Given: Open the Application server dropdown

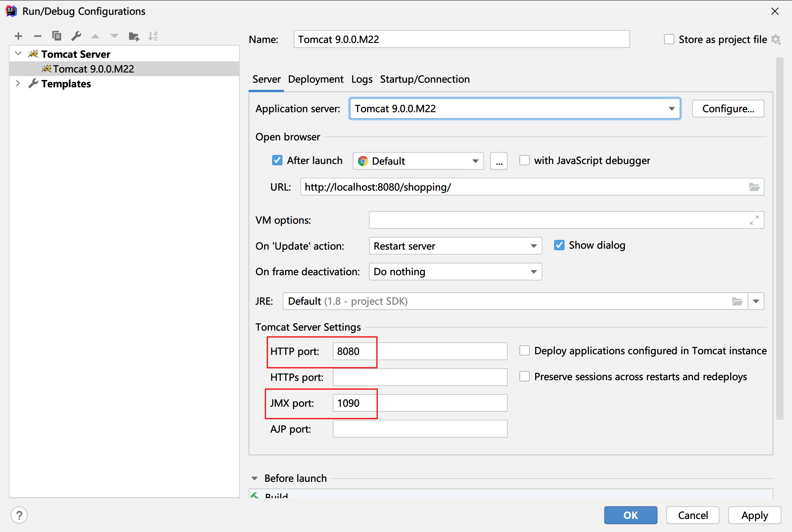Looking at the screenshot, I should (x=671, y=109).
